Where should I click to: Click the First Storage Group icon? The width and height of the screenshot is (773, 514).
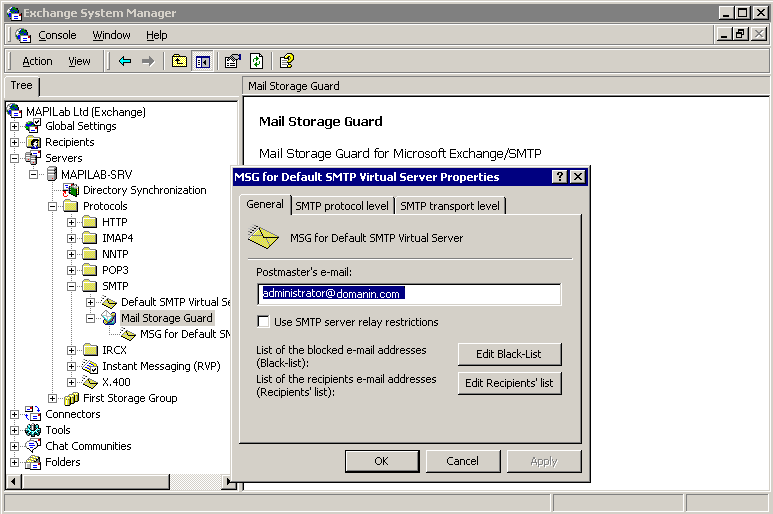tap(71, 398)
